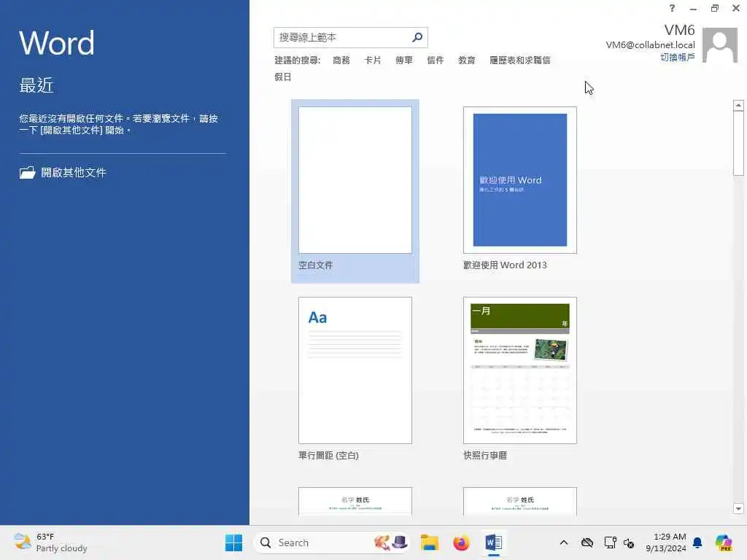Select suggested search 信件
This screenshot has height=560, width=747.
point(435,60)
